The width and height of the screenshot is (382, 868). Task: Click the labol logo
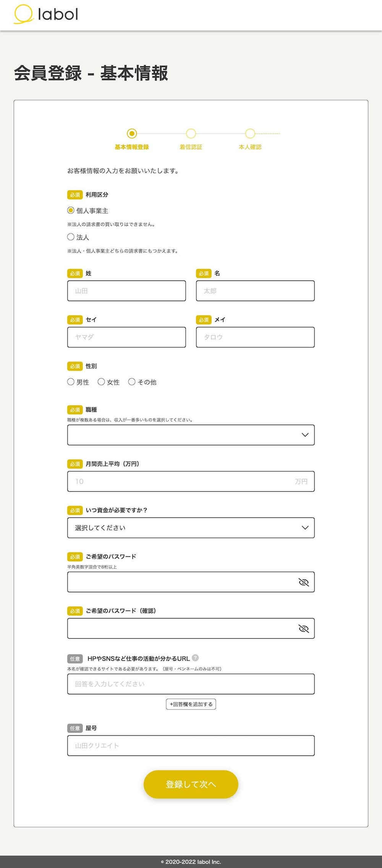46,14
